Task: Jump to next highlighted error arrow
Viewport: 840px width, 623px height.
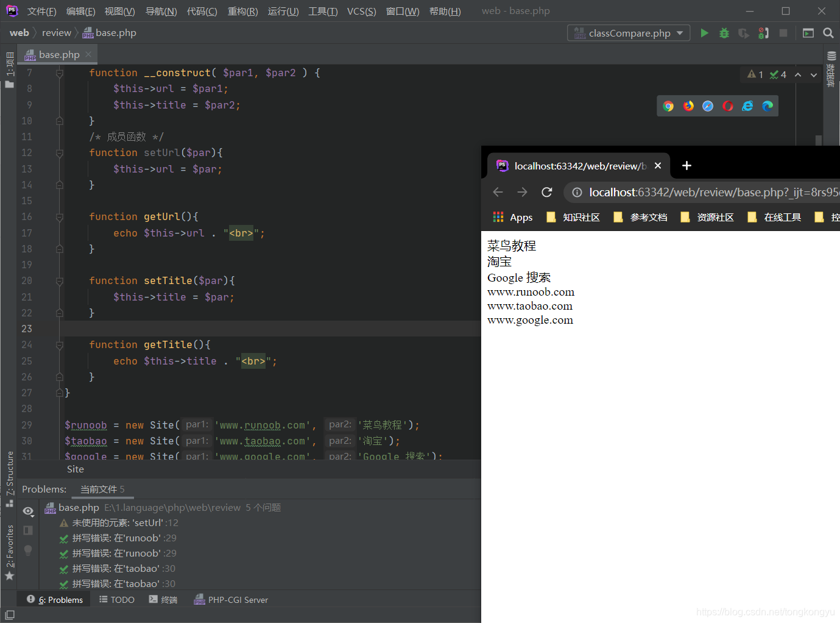Action: pyautogui.click(x=814, y=74)
